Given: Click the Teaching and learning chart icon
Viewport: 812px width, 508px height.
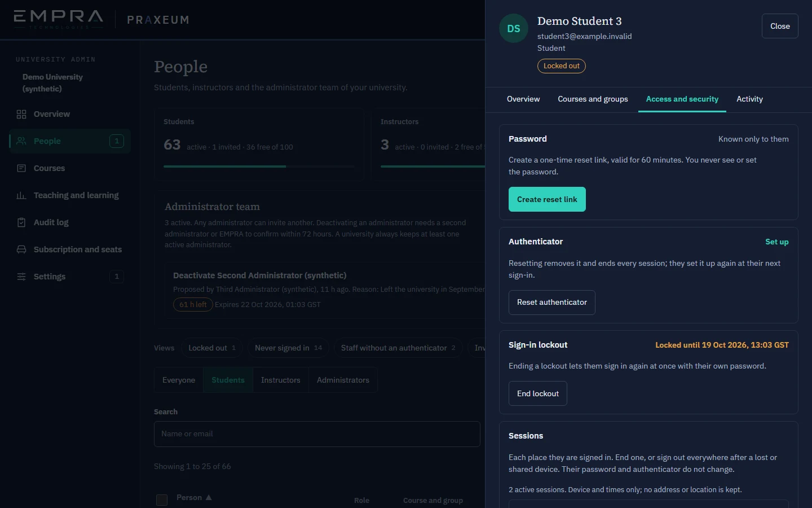Looking at the screenshot, I should click(x=21, y=195).
